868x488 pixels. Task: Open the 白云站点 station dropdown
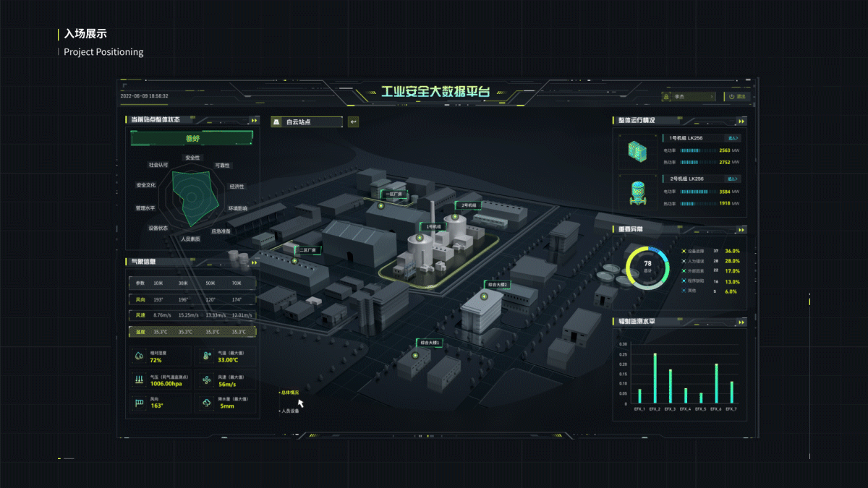tap(306, 122)
